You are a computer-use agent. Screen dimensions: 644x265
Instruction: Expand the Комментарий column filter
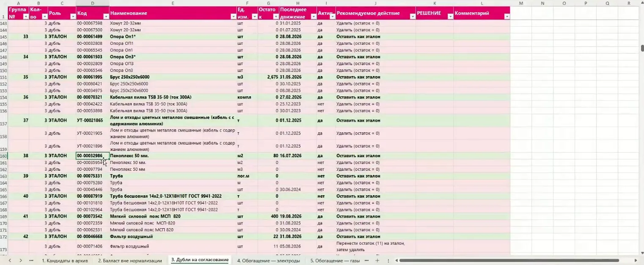pos(507,16)
